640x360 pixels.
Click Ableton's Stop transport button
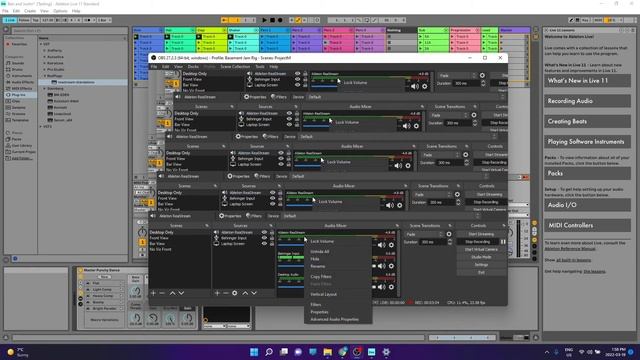(272, 20)
